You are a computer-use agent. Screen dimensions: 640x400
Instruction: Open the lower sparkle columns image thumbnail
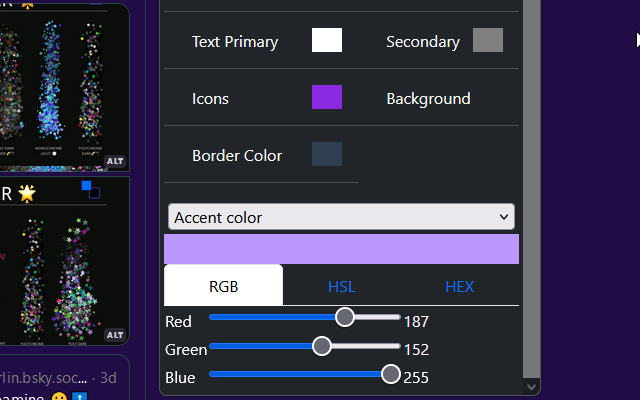click(64, 261)
